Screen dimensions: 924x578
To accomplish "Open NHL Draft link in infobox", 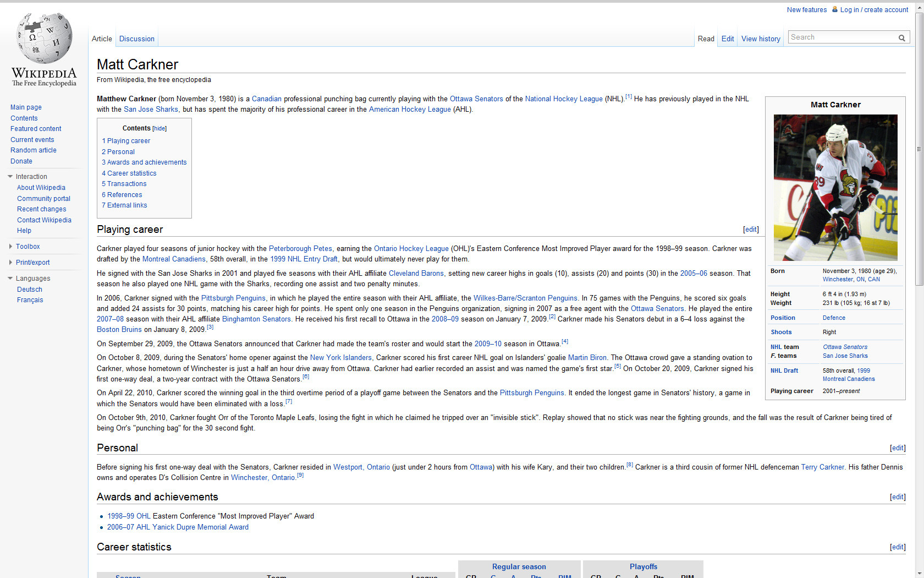I will click(x=784, y=371).
